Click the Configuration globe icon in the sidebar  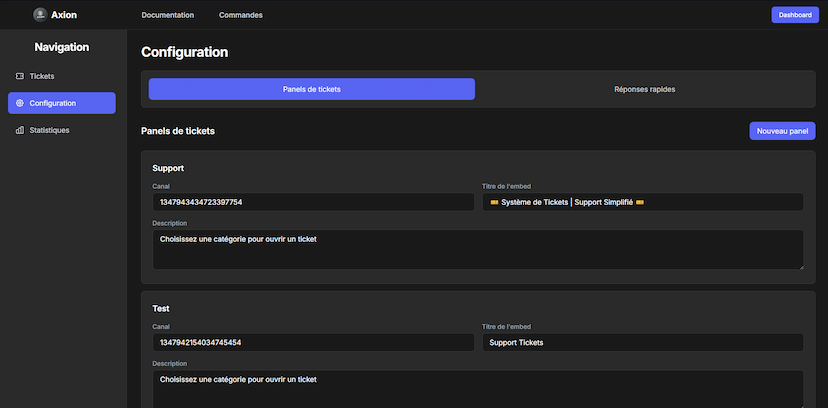click(x=20, y=103)
